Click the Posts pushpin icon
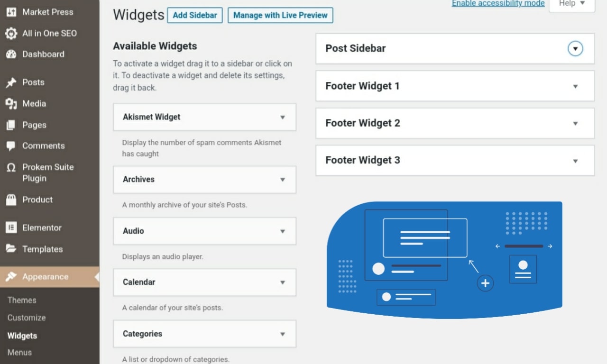The height and width of the screenshot is (364, 607). click(11, 82)
